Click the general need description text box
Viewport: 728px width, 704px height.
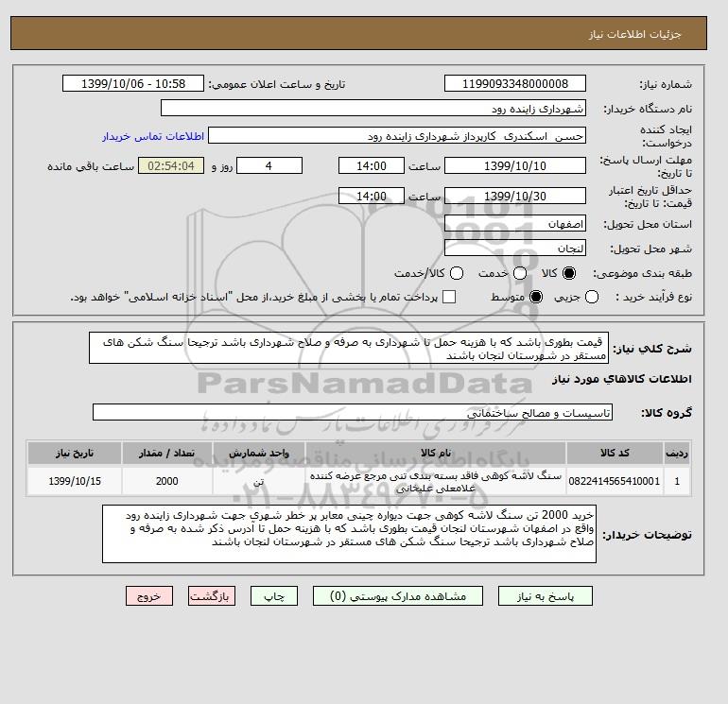(349, 348)
